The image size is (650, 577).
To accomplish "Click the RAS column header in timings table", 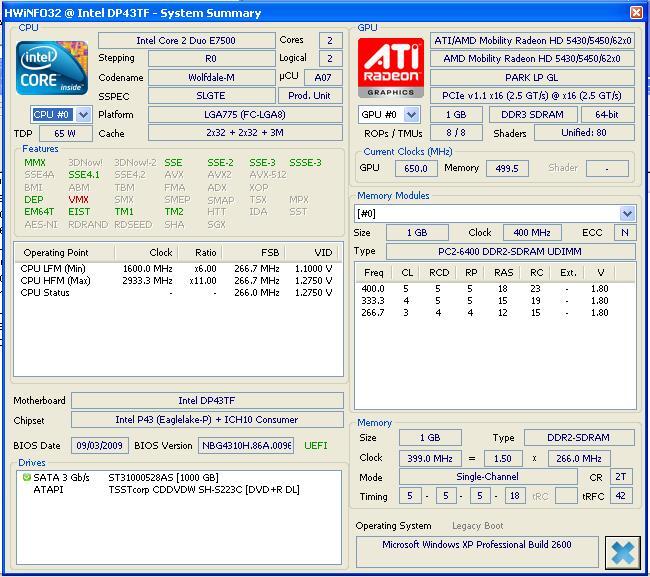I will 503,273.
